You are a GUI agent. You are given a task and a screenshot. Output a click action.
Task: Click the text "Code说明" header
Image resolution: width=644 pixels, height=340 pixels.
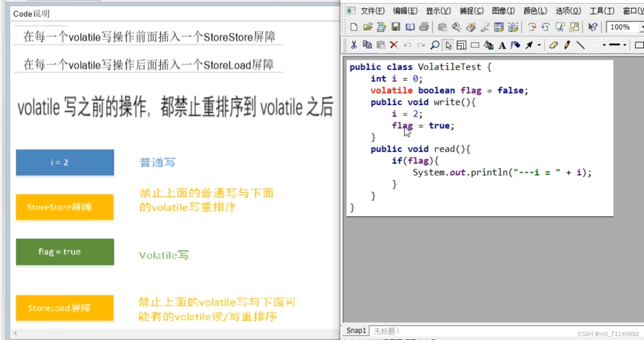(x=31, y=14)
